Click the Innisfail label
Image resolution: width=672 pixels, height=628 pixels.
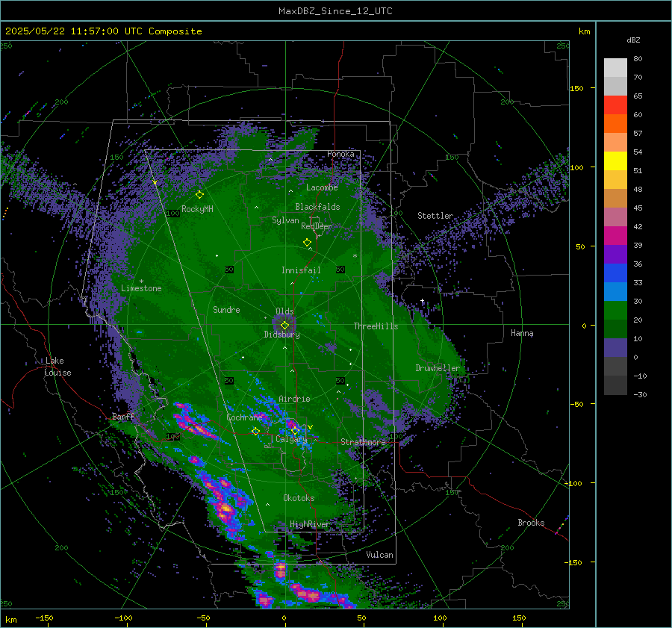(x=301, y=270)
